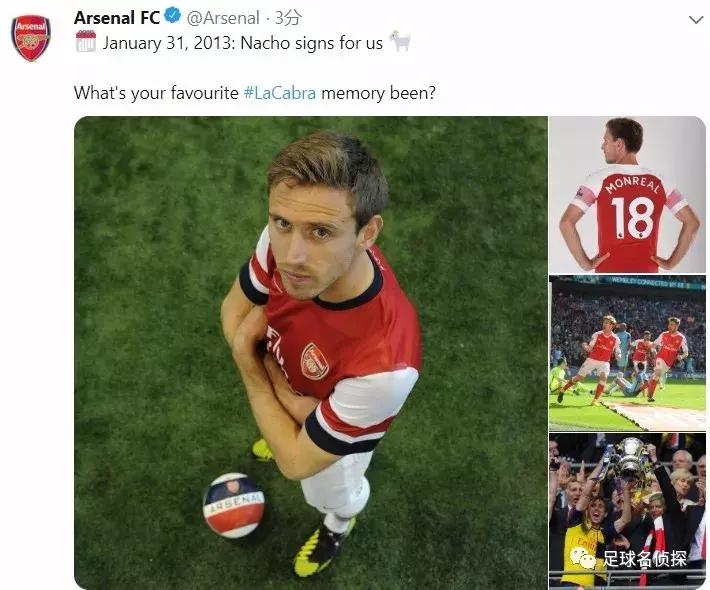The image size is (710, 590).
Task: Click the goat emoji after 'signs for us'
Action: pos(400,42)
